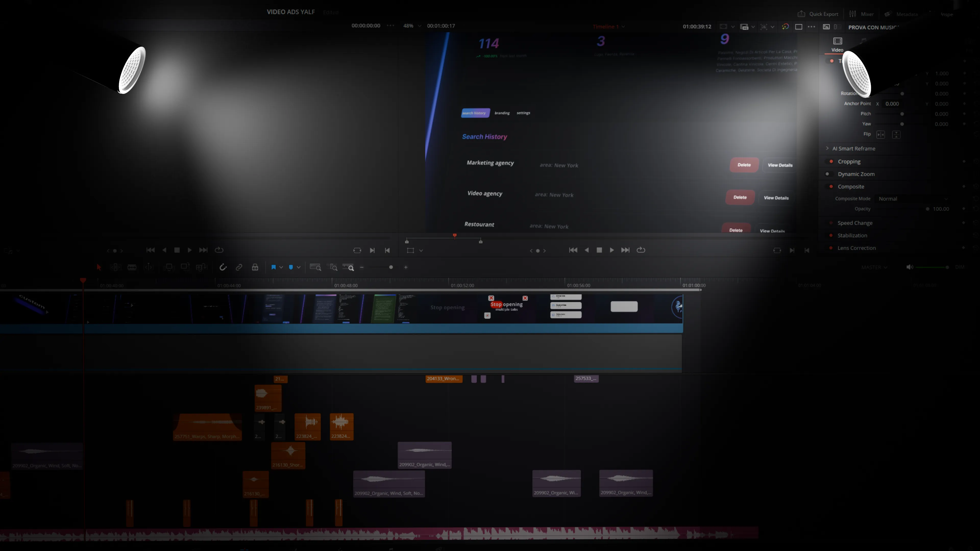Adjust the timeline zoom slider handle
This screenshot has width=980, height=551.
click(391, 267)
